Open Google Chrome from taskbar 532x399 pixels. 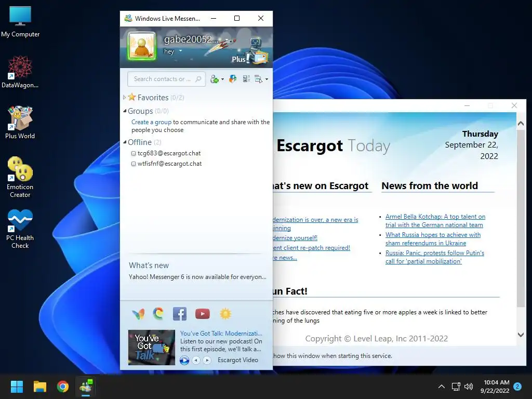(63, 387)
